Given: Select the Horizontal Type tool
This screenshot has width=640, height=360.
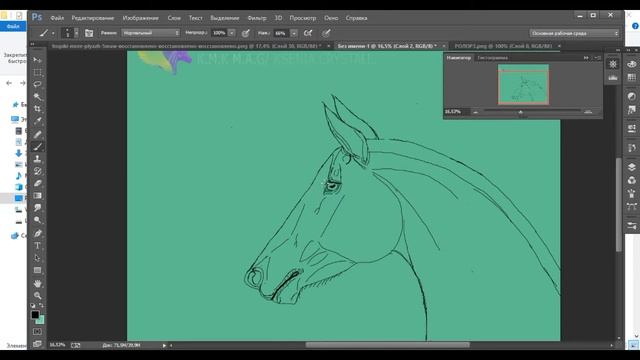Looking at the screenshot, I should point(37,246).
